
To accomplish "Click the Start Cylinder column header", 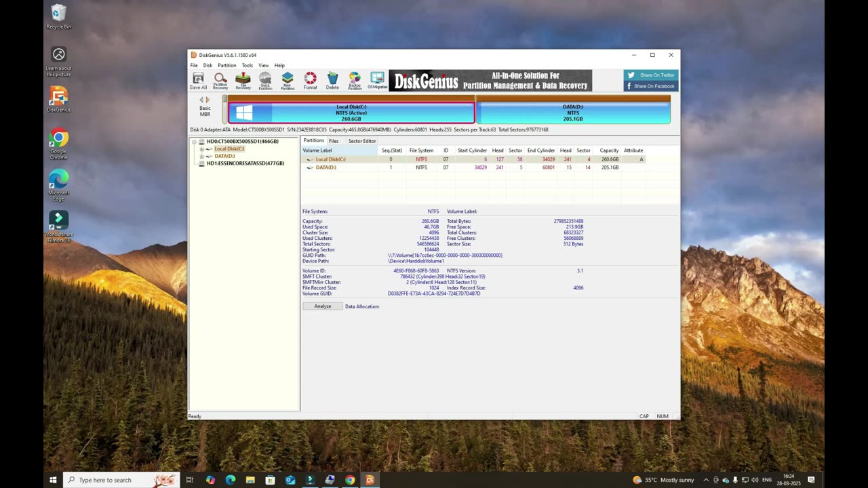I will [x=472, y=150].
